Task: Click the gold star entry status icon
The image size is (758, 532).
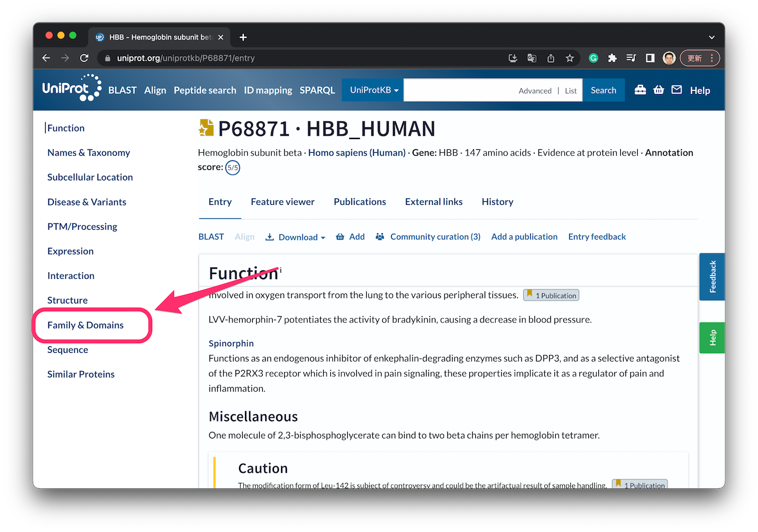Action: (x=205, y=127)
